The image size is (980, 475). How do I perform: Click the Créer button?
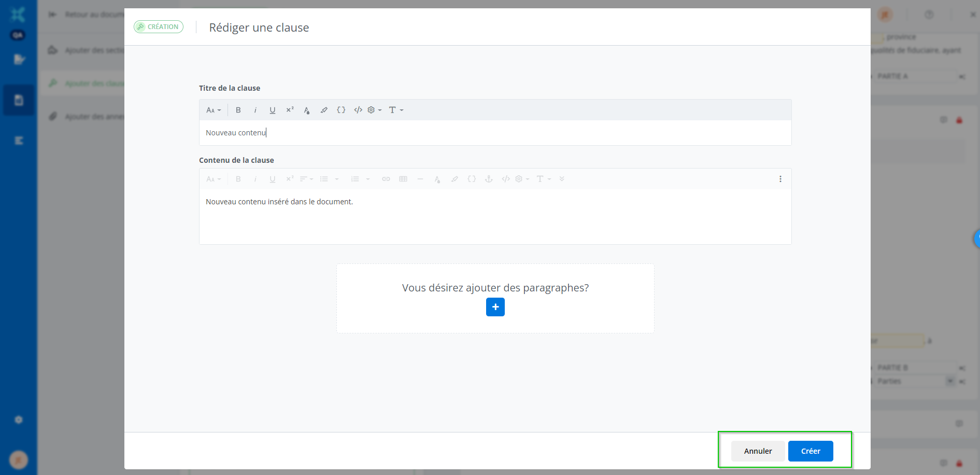(x=811, y=451)
